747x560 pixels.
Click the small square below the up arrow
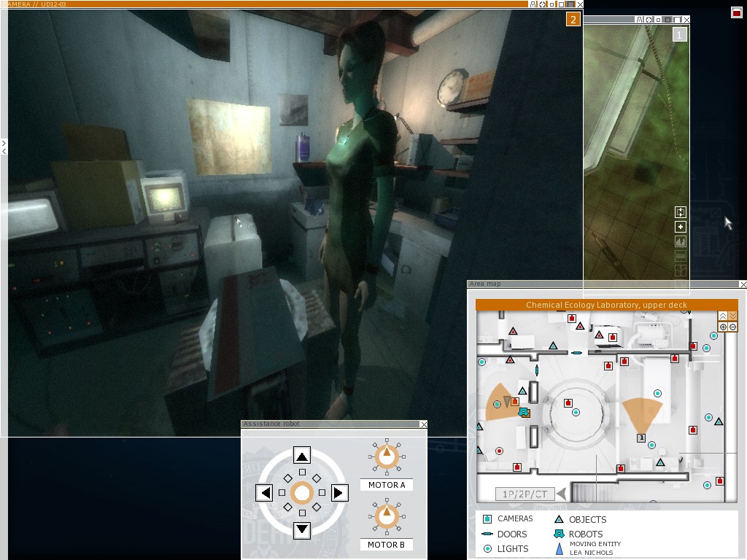302,472
